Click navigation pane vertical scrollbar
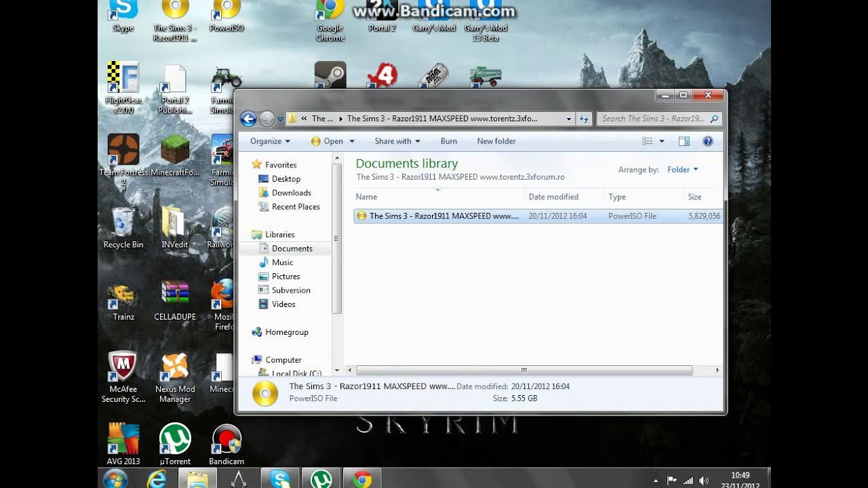 [x=337, y=238]
